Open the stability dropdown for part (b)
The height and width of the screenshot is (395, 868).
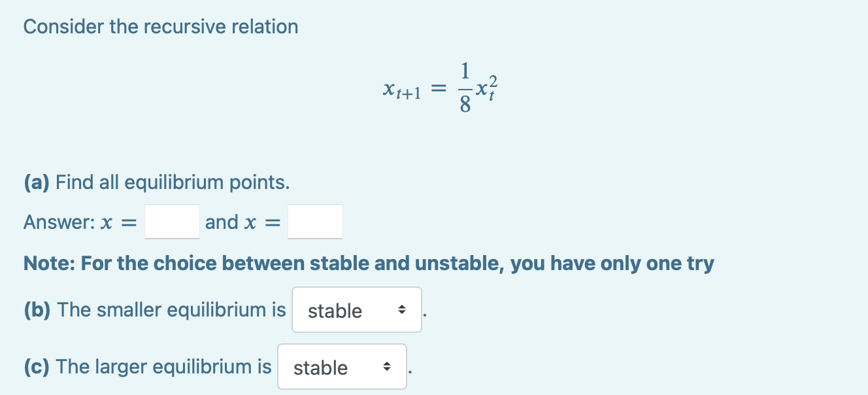point(357,310)
